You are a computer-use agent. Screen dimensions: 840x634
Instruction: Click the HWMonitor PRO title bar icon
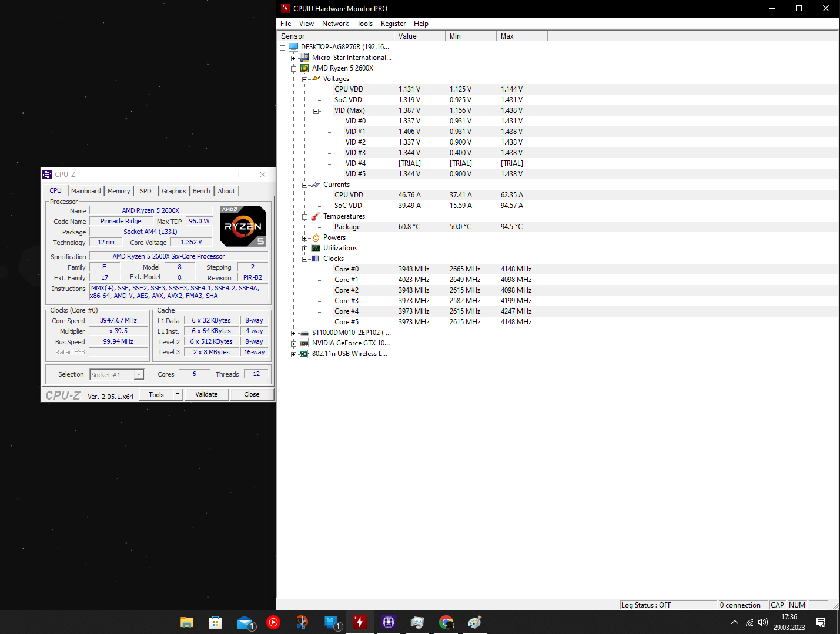(286, 8)
